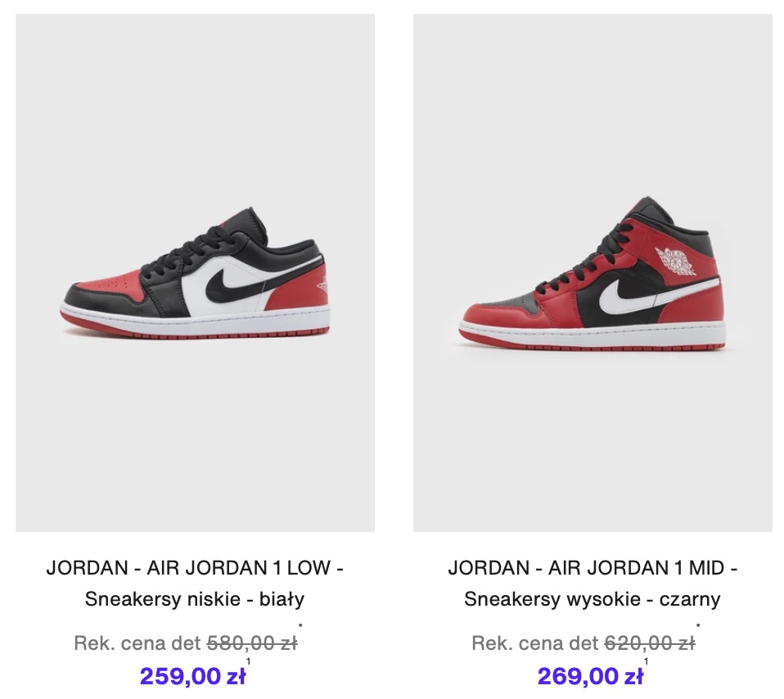
Task: Click the asterisk footnote beside 620,00 zł
Action: point(698,626)
